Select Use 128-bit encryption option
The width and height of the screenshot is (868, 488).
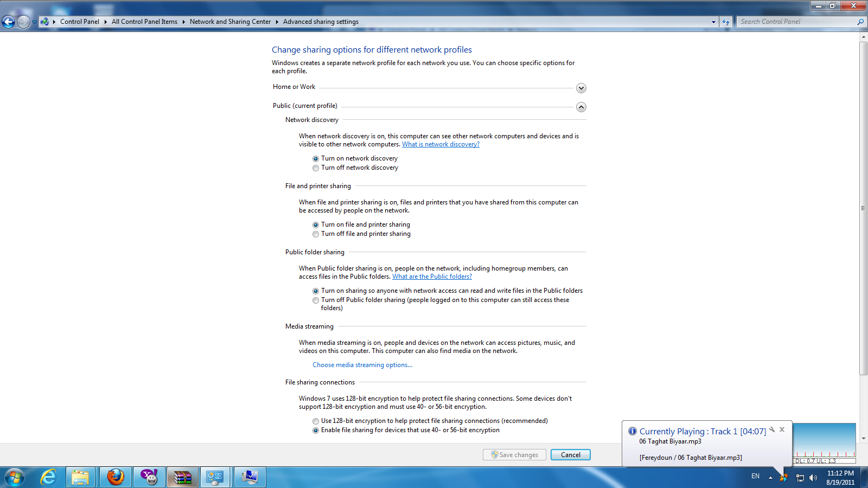click(316, 421)
